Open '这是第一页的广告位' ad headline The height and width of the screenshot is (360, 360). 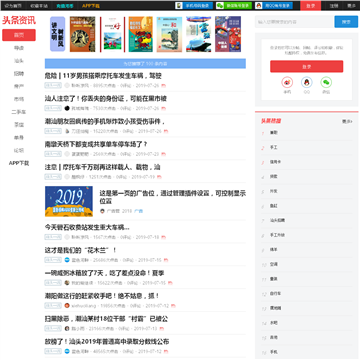point(173,197)
